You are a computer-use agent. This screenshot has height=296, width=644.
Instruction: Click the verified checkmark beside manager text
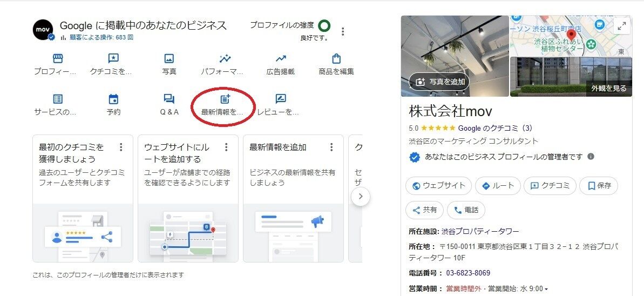[415, 157]
